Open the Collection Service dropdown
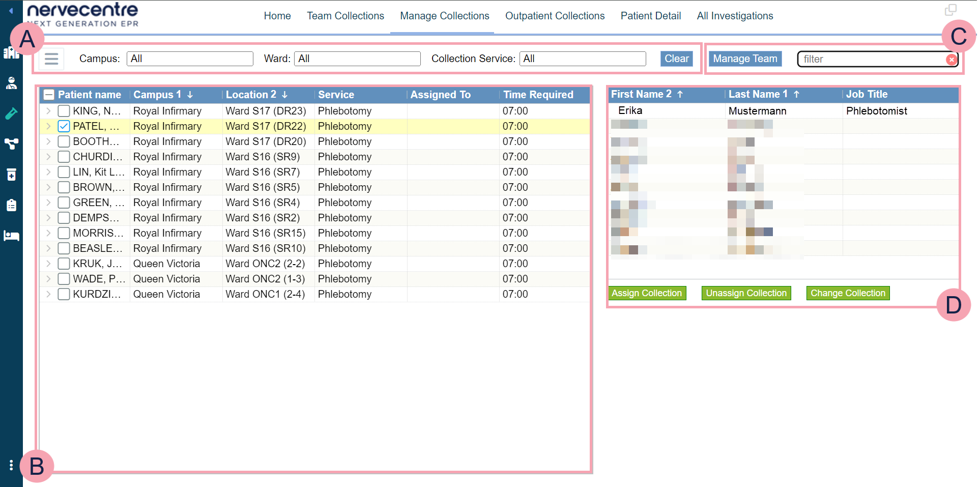980x487 pixels. coord(582,59)
